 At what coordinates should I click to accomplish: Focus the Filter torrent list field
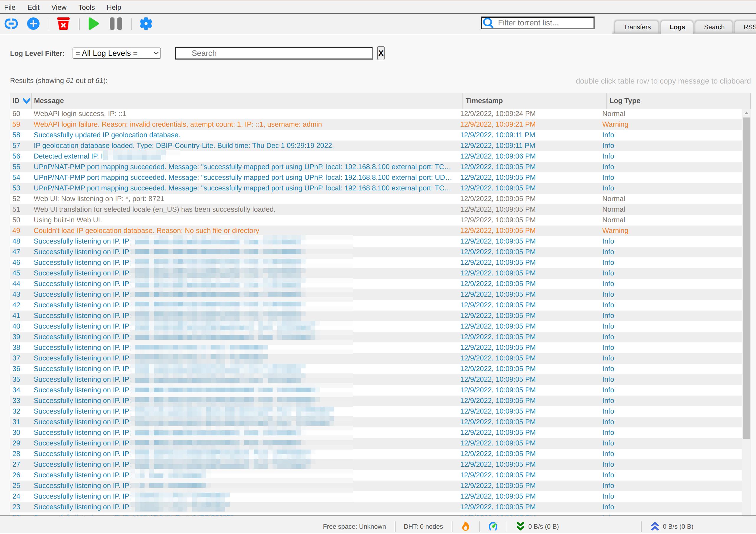[543, 23]
